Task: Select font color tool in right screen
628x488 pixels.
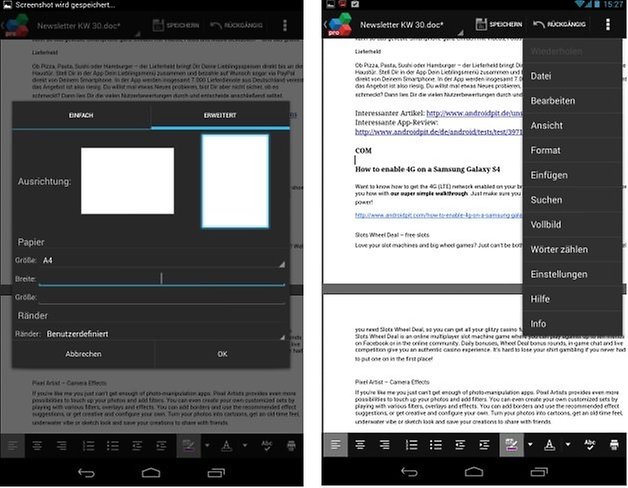Action: pos(550,445)
